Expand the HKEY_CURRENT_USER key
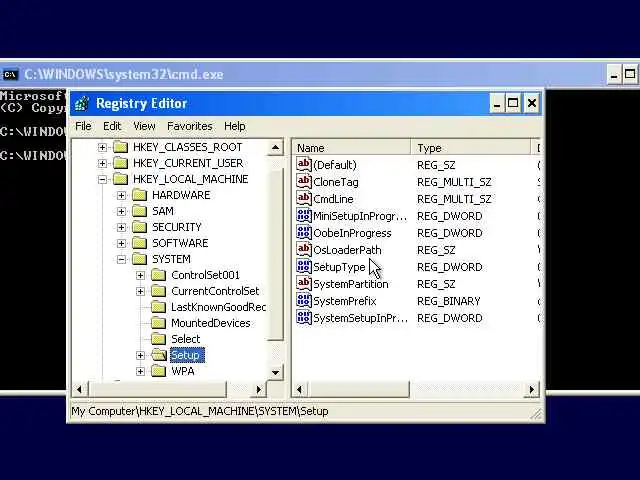The image size is (640, 480). click(102, 163)
